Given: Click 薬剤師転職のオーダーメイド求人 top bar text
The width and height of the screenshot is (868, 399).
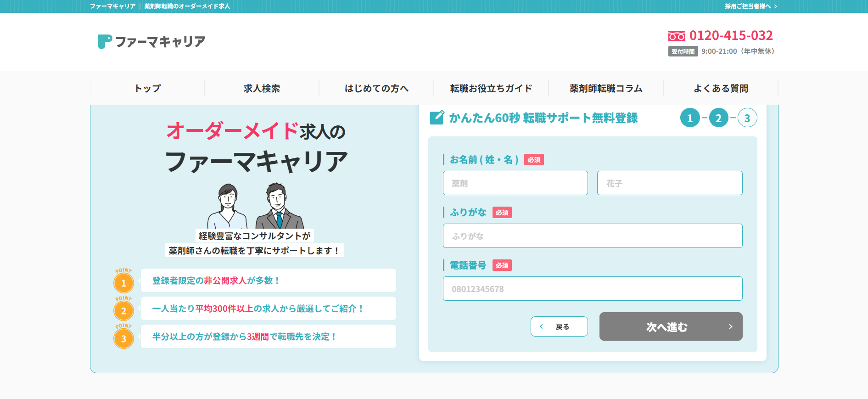Looking at the screenshot, I should (187, 6).
